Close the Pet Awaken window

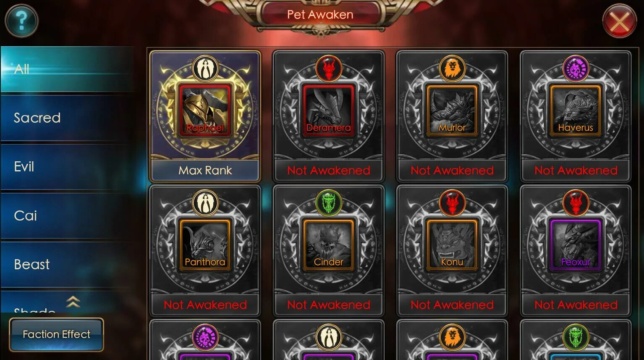[x=619, y=21]
